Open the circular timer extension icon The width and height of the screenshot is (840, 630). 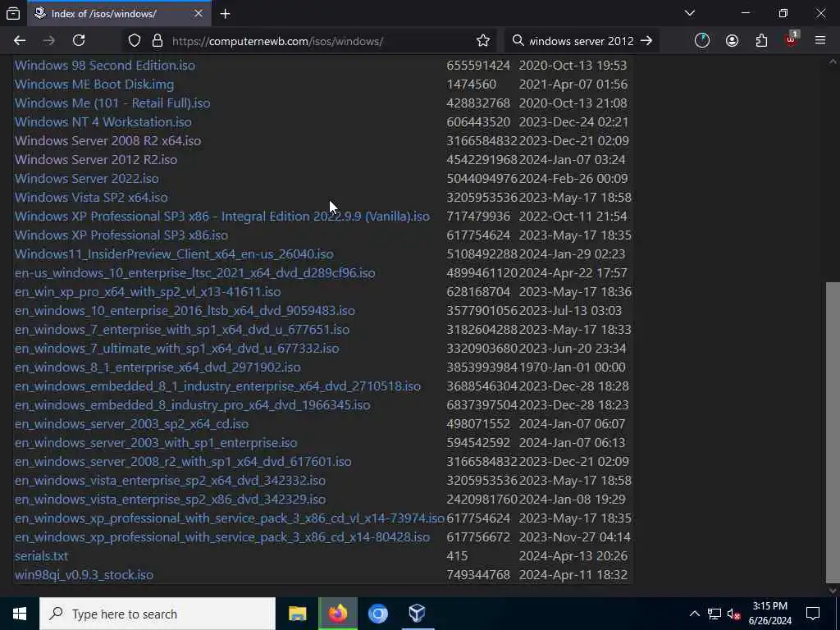pyautogui.click(x=702, y=41)
